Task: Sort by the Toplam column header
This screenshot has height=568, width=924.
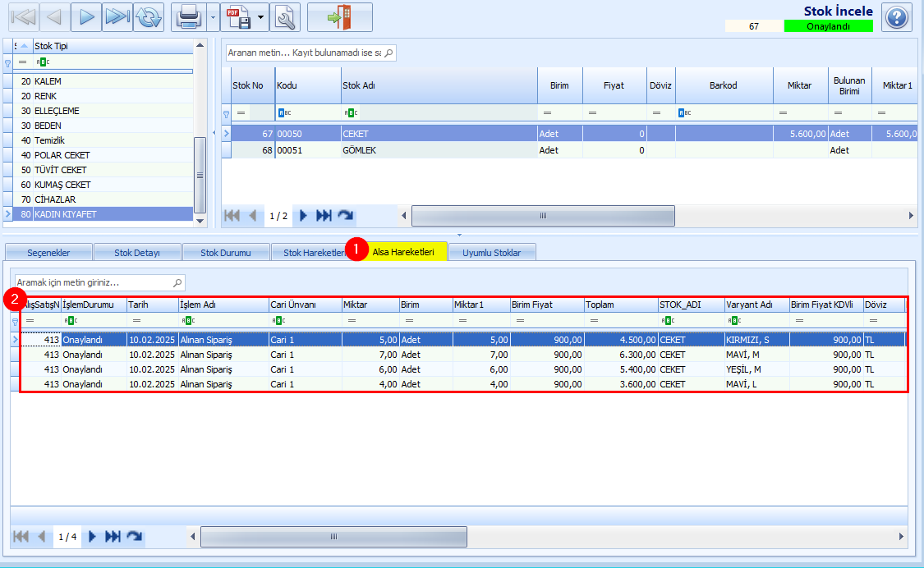Action: click(x=621, y=305)
